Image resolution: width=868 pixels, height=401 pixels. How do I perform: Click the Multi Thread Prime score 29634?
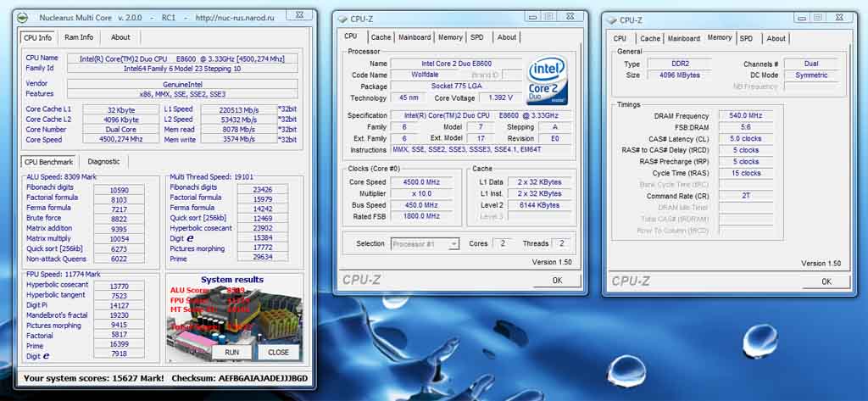coord(263,258)
